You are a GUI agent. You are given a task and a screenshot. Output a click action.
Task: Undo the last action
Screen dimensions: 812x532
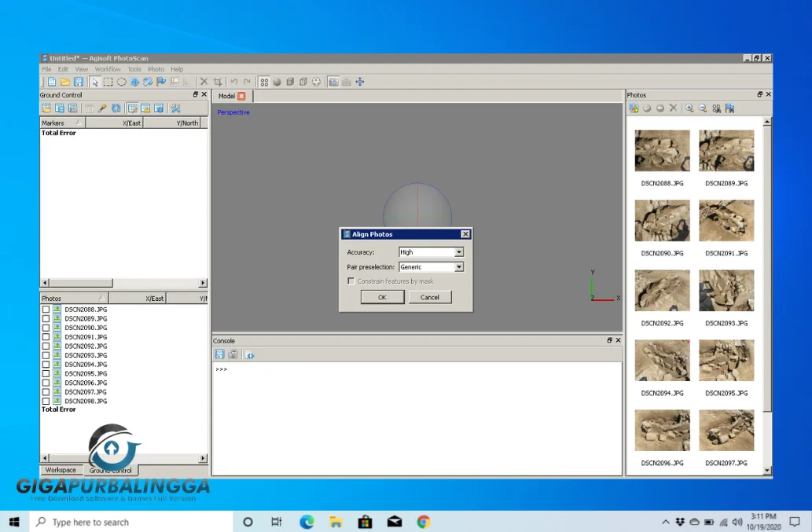point(233,81)
